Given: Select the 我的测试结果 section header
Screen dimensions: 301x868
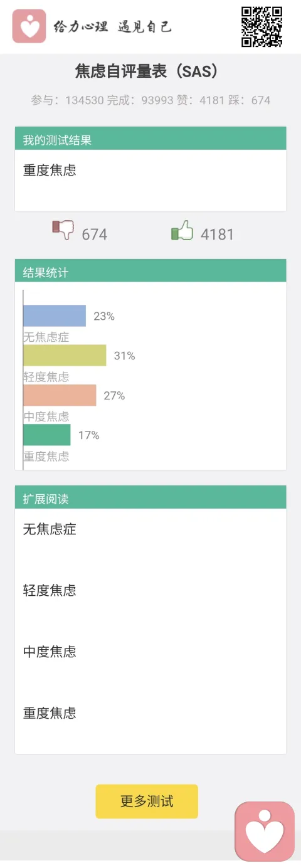Looking at the screenshot, I should pos(150,139).
